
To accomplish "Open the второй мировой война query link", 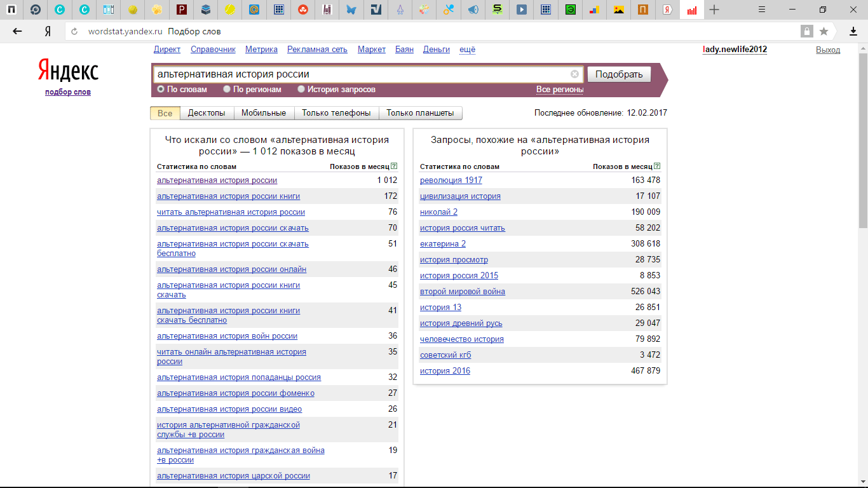I will (463, 292).
